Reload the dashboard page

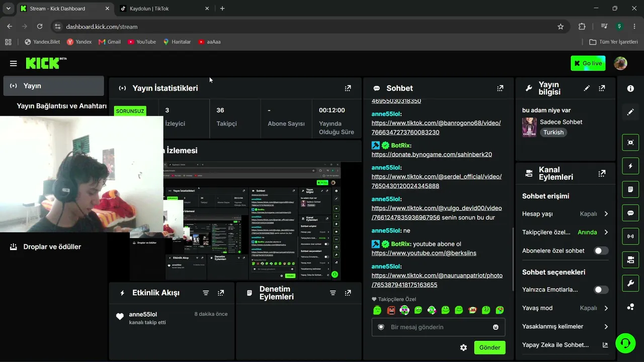(40, 27)
